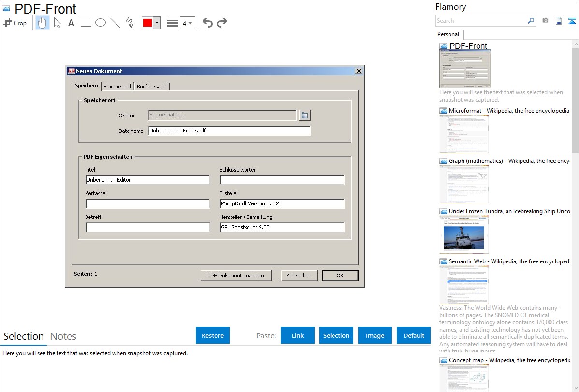
Task: Select the text annotation tool
Action: [x=71, y=23]
